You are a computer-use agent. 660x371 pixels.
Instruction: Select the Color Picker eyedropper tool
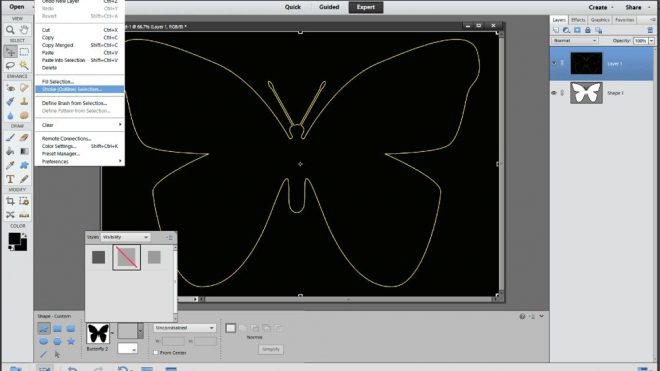[x=10, y=165]
